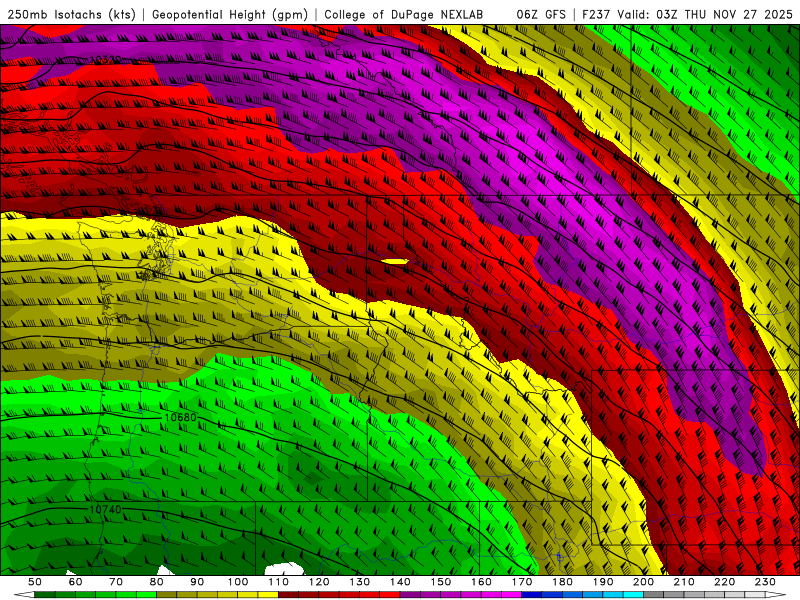Click the left arrow end of color bar
This screenshot has height=600, width=800.
click(x=24, y=594)
